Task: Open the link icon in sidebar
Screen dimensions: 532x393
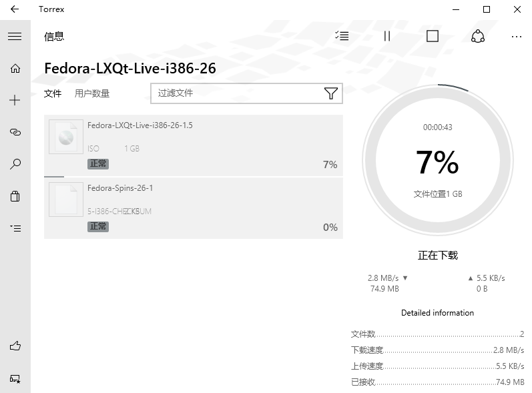Action: point(15,132)
